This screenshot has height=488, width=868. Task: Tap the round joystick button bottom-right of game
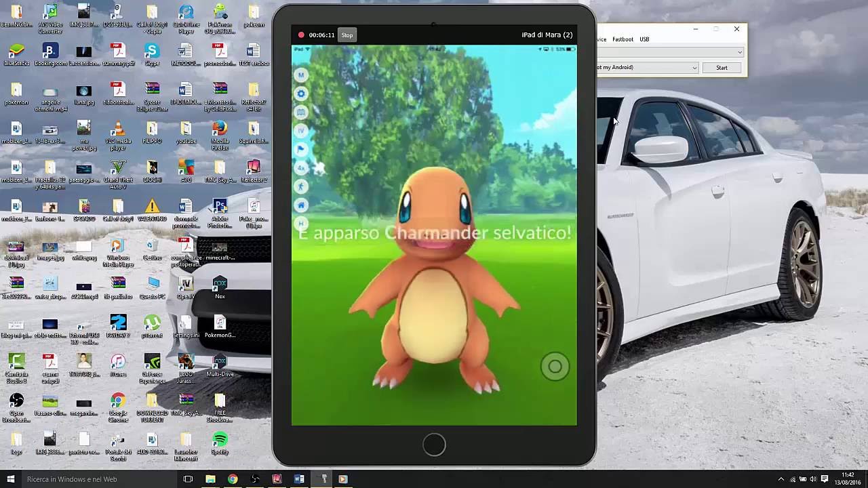click(x=555, y=367)
